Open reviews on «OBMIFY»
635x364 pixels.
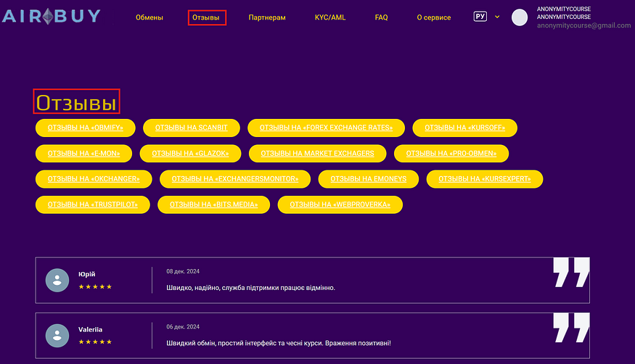pos(86,128)
